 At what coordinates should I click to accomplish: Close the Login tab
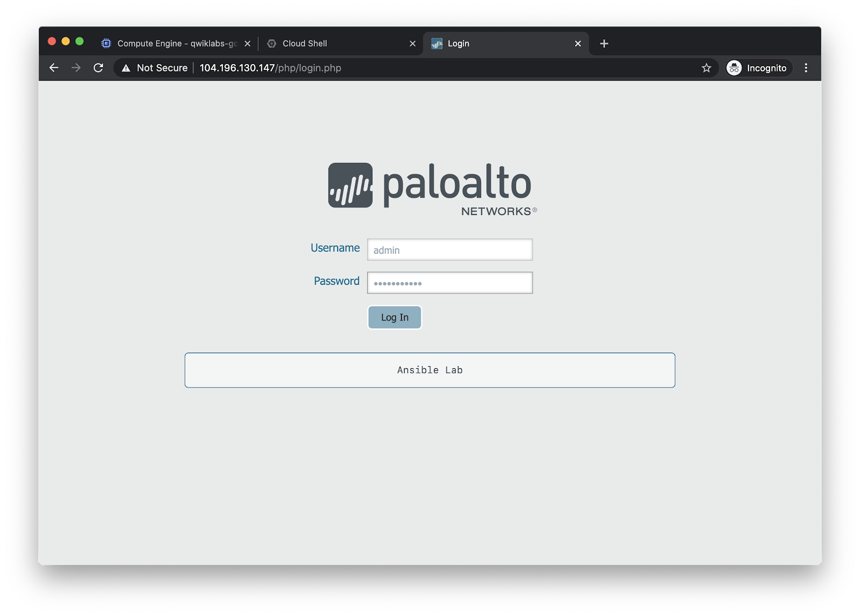pyautogui.click(x=578, y=44)
